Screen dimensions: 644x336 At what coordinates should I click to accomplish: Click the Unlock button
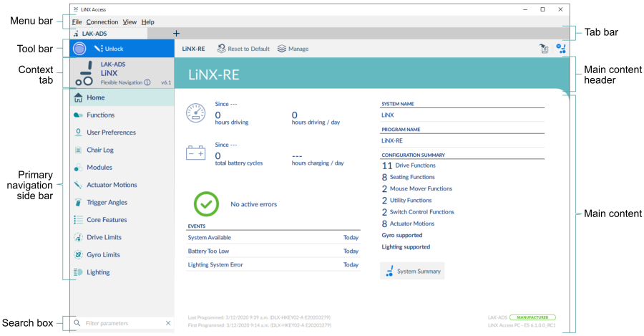click(x=109, y=49)
